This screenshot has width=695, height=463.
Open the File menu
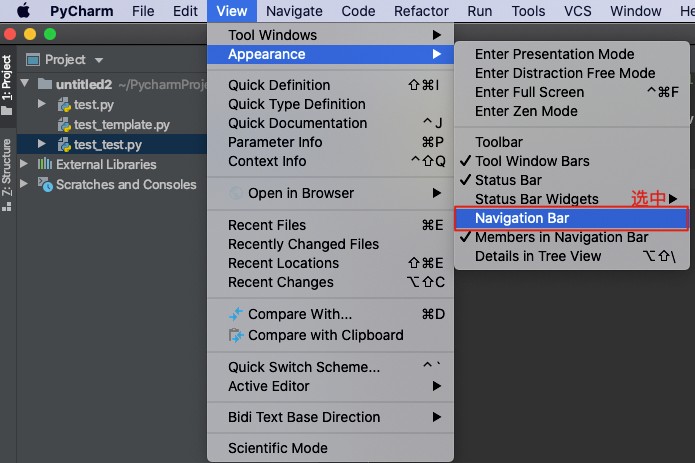tap(143, 11)
